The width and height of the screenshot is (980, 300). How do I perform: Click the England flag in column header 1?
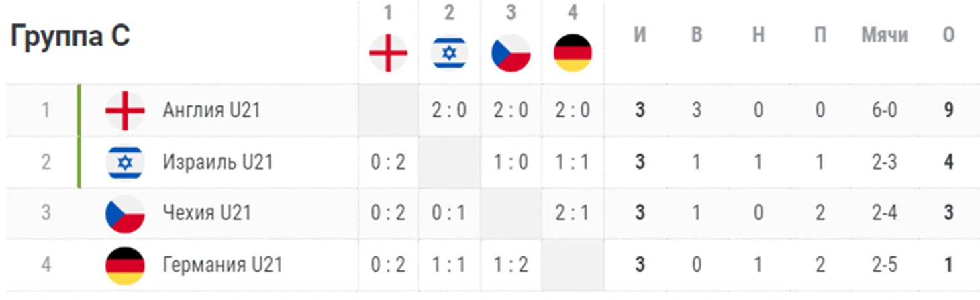point(388,53)
